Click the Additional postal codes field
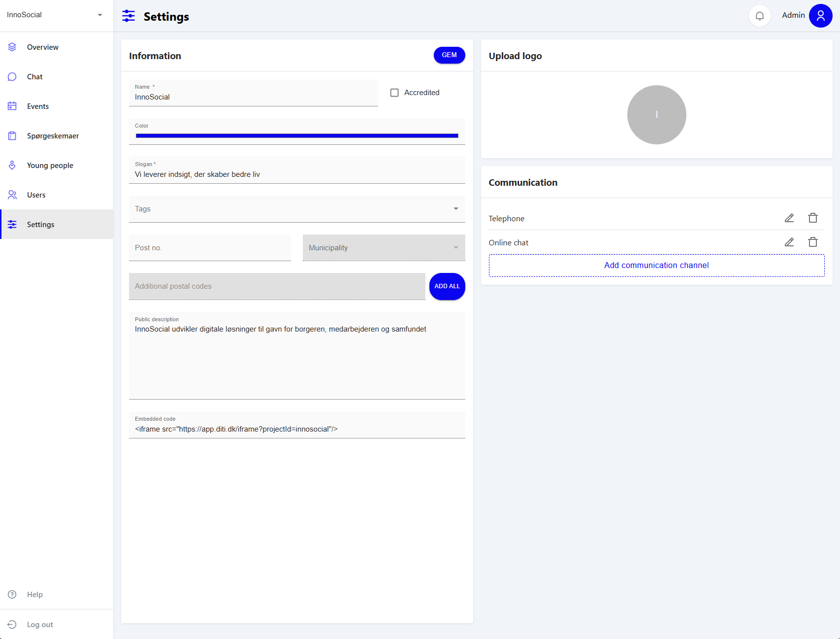 click(277, 286)
